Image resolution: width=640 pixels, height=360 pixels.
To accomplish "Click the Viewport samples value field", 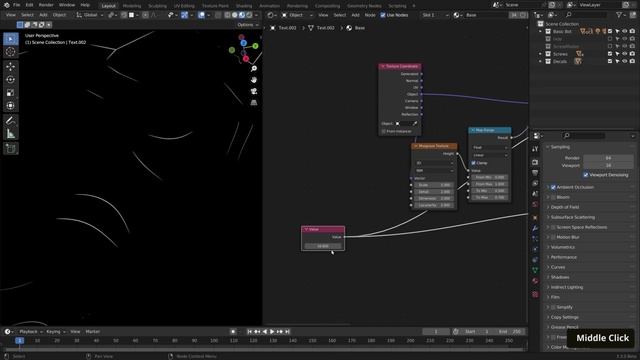I will (608, 165).
